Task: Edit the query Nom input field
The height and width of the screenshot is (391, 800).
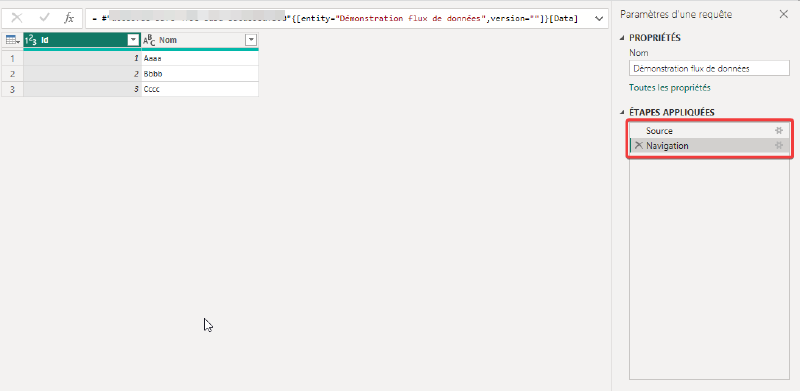Action: tap(709, 68)
